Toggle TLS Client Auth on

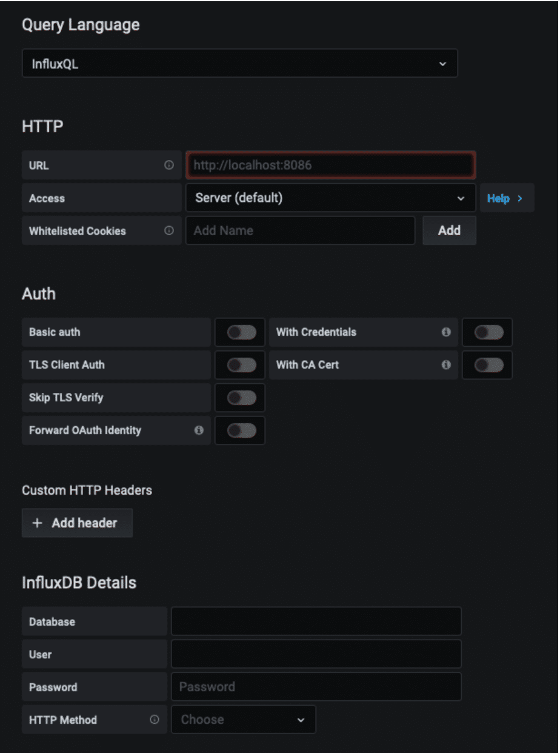[x=239, y=365]
